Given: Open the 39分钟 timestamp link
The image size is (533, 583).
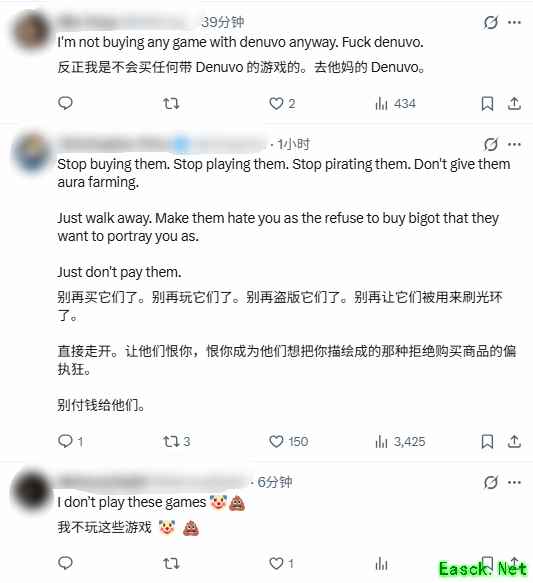Looking at the screenshot, I should point(223,22).
